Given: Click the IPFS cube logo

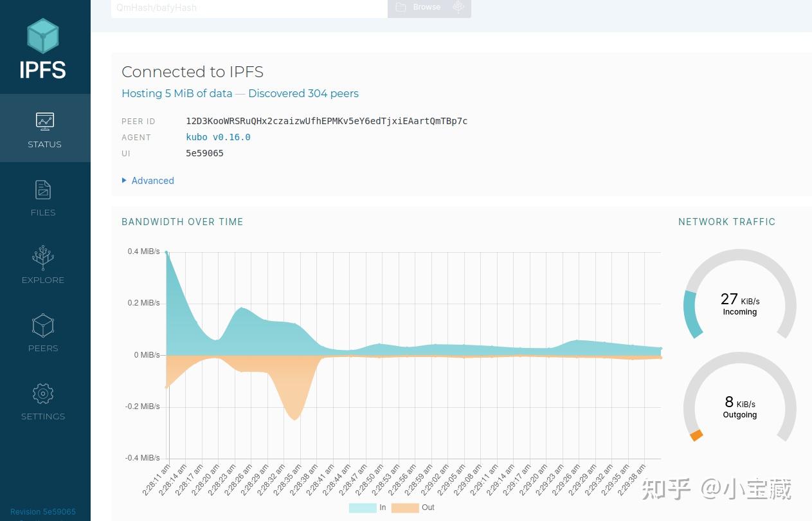Looking at the screenshot, I should [43, 36].
